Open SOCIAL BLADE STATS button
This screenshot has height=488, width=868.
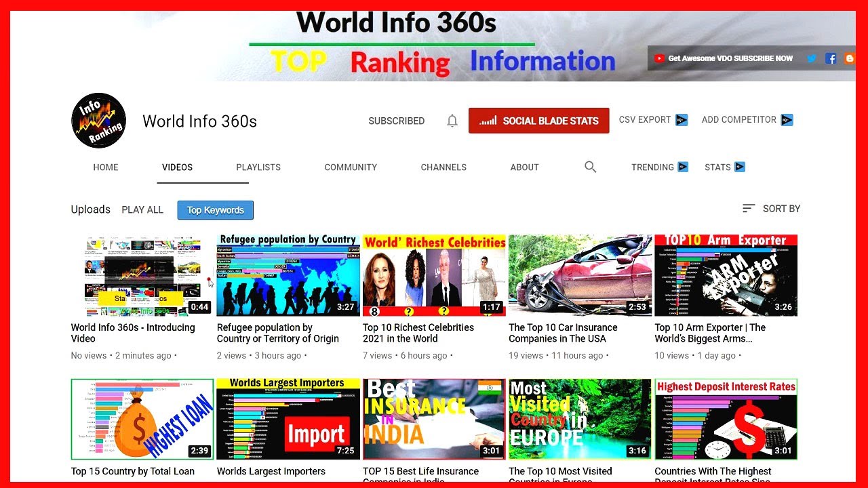point(538,121)
